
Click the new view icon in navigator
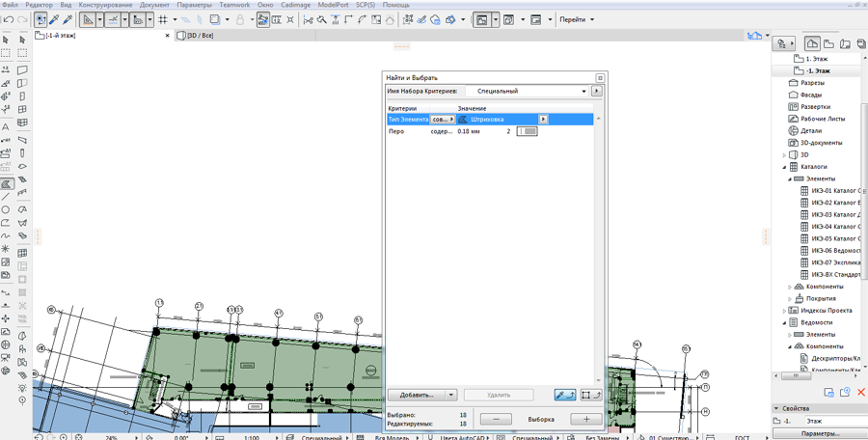coord(845,393)
